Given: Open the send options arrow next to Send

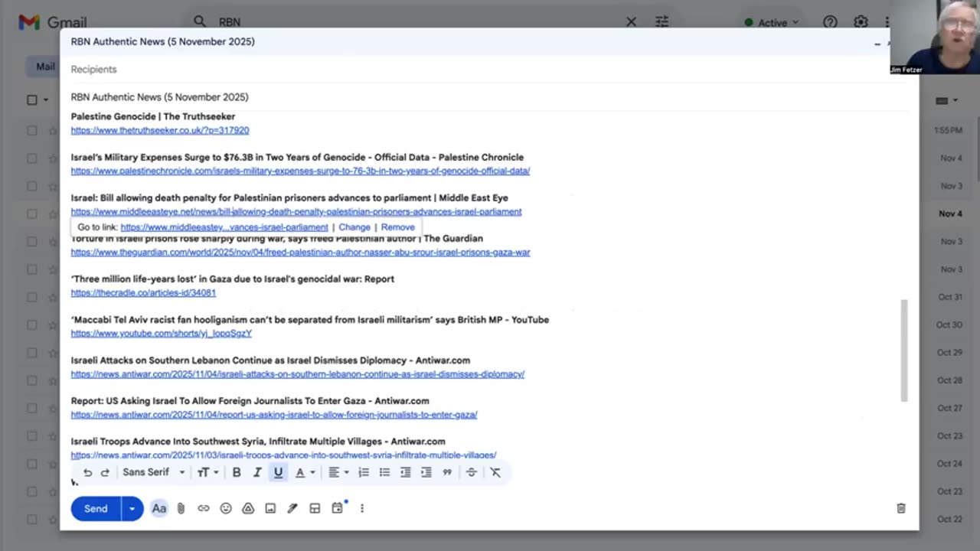Looking at the screenshot, I should click(x=132, y=508).
